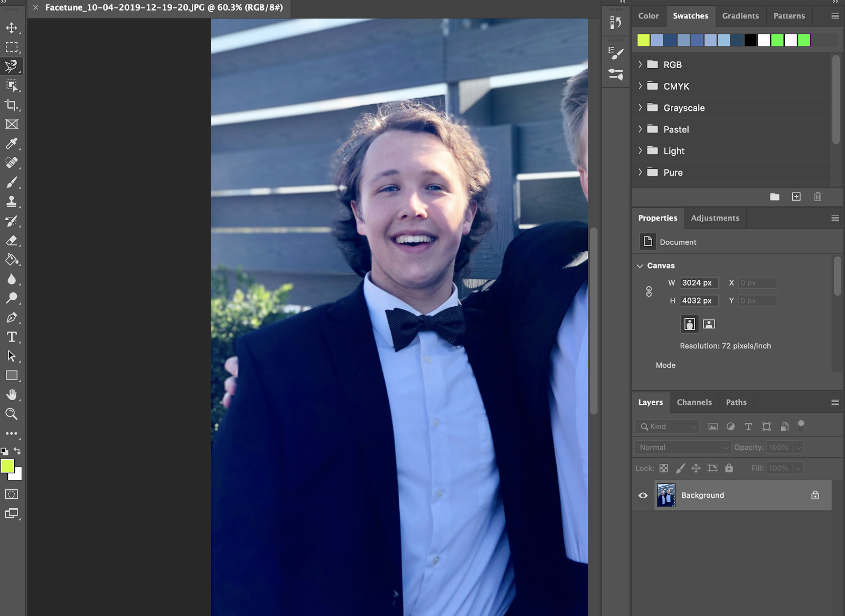This screenshot has height=616, width=845.
Task: Reset default foreground and background colors
Action: click(x=4, y=451)
